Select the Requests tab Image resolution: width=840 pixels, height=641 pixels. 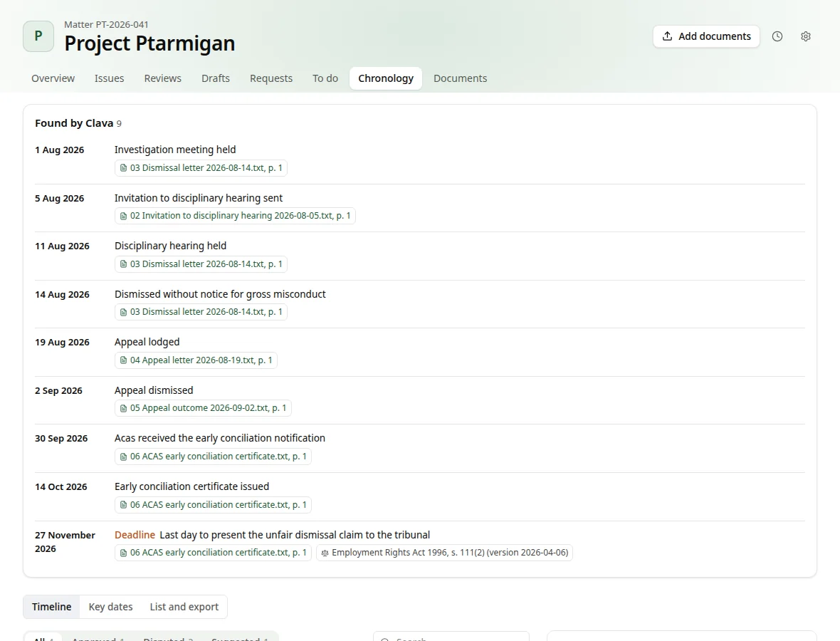click(x=271, y=78)
